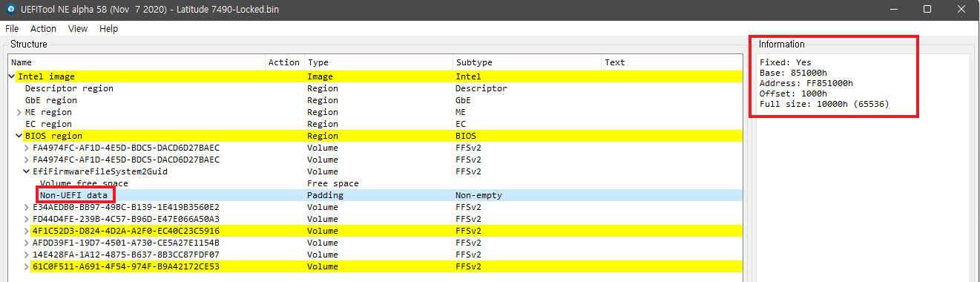
Task: Click the 'Descriptor' subtype cell
Action: point(481,88)
